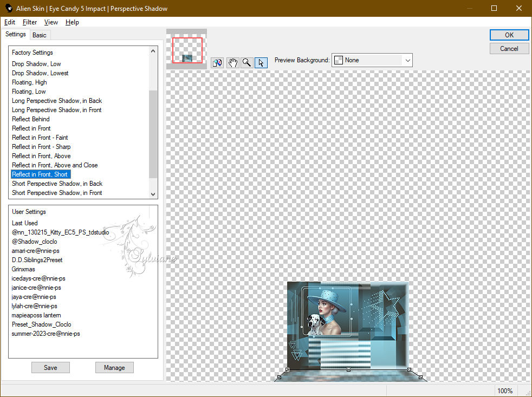This screenshot has height=397, width=532.
Task: Select 'D.D.Siblings2Preset' user preset
Action: pyautogui.click(x=37, y=259)
